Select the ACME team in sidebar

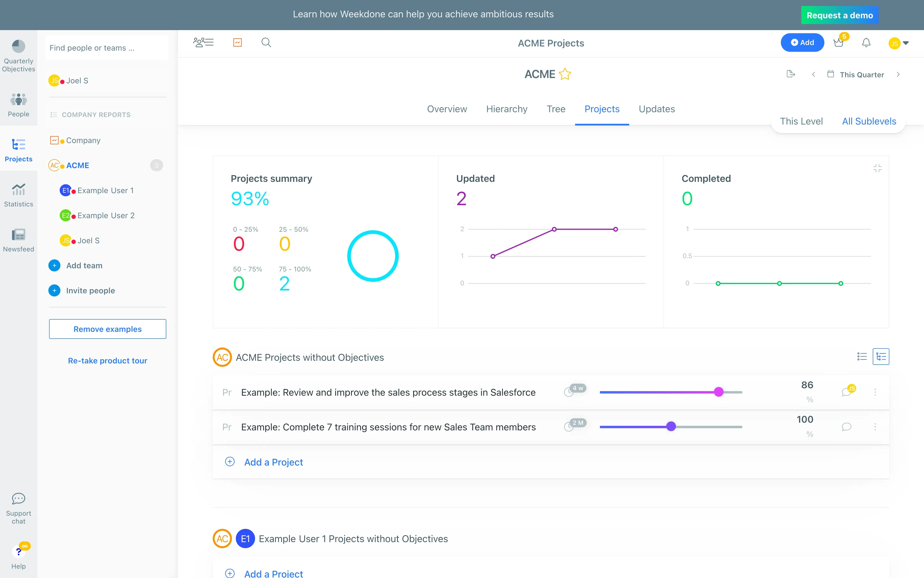point(77,165)
